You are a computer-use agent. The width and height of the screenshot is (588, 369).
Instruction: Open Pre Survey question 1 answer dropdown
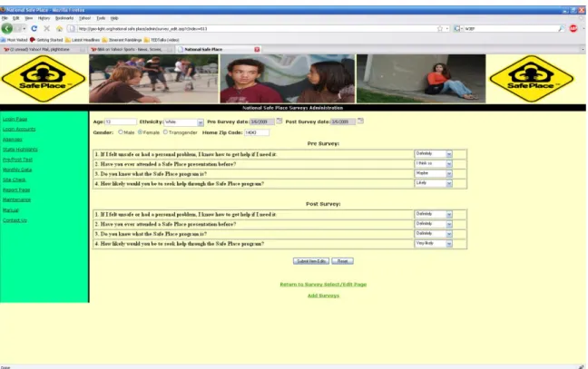[x=434, y=153]
